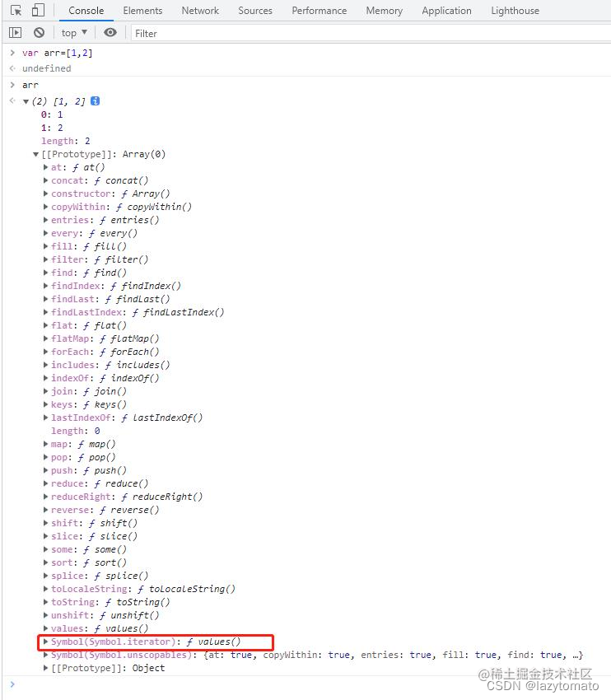The width and height of the screenshot is (611, 700).
Task: Expand the splice function entry
Action: (x=45, y=576)
